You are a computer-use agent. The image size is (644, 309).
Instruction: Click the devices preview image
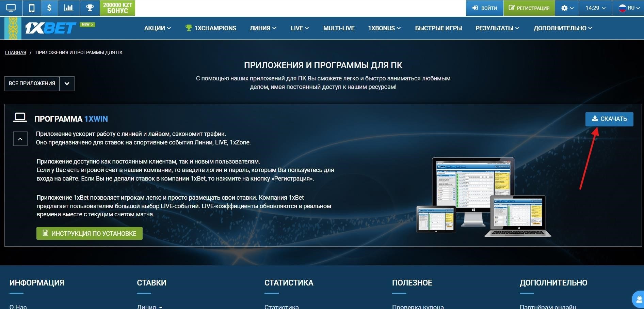483,197
